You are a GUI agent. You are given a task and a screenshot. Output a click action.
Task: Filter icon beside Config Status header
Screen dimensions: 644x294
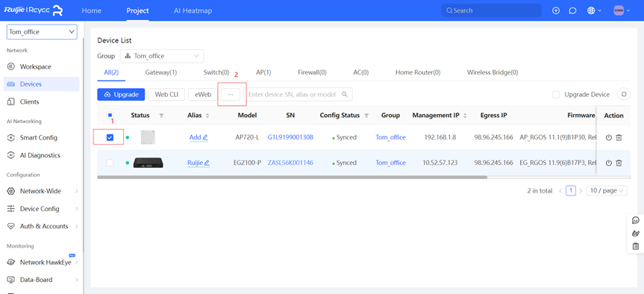[x=366, y=116]
